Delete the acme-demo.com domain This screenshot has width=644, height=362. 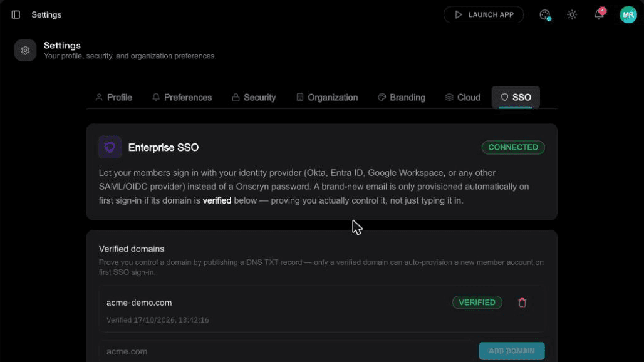coord(522,303)
